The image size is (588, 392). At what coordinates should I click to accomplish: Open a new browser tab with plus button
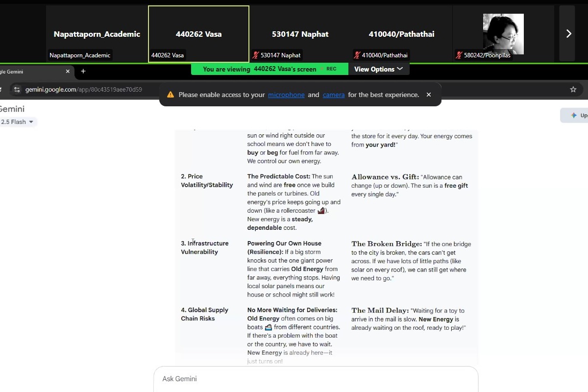(x=83, y=72)
